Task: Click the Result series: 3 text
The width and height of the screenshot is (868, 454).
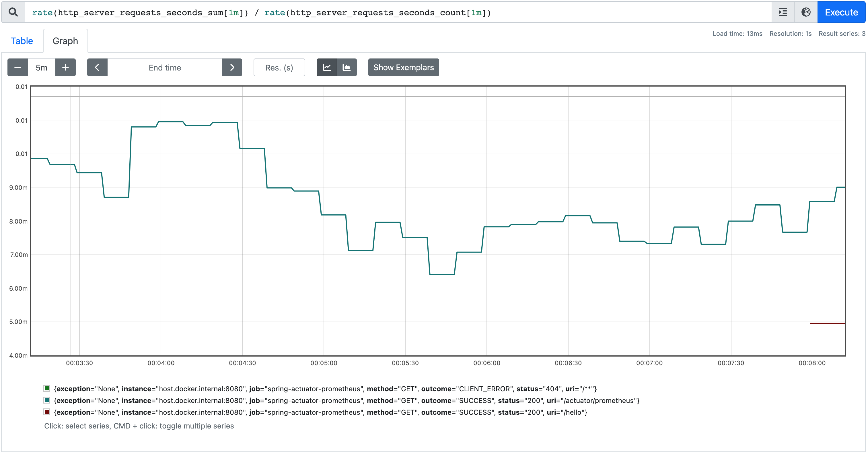Action: tap(842, 33)
